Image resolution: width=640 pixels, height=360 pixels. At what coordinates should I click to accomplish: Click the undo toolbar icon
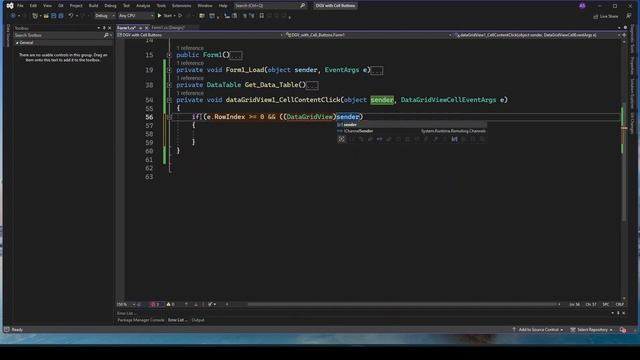click(71, 16)
